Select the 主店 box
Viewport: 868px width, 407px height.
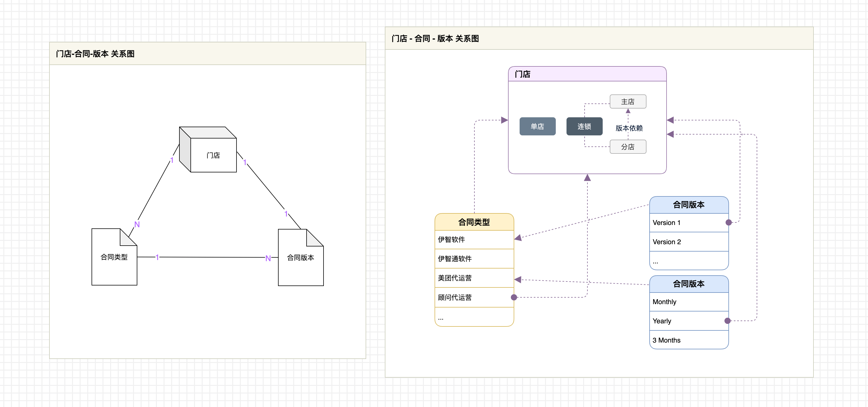[628, 101]
